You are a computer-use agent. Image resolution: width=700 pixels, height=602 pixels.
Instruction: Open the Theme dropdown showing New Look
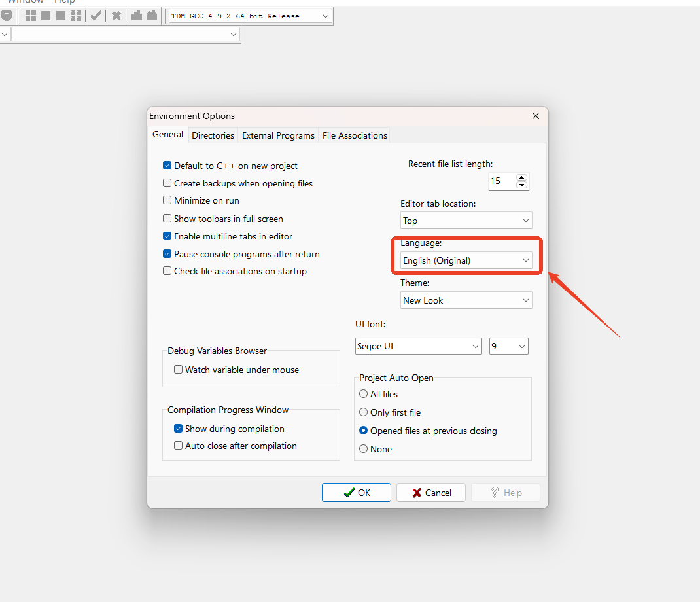pos(466,300)
